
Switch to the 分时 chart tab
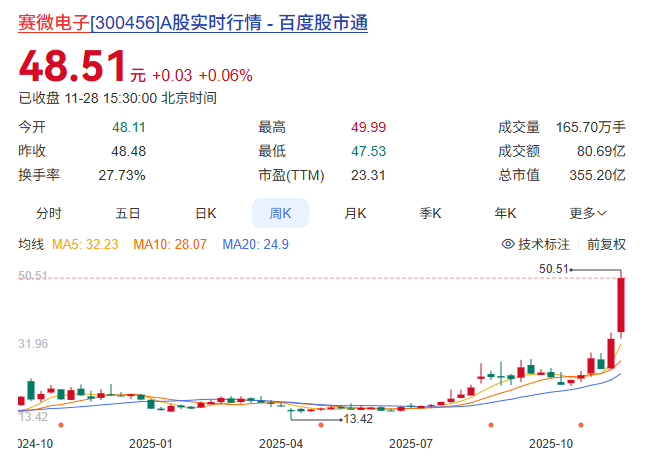coord(49,213)
